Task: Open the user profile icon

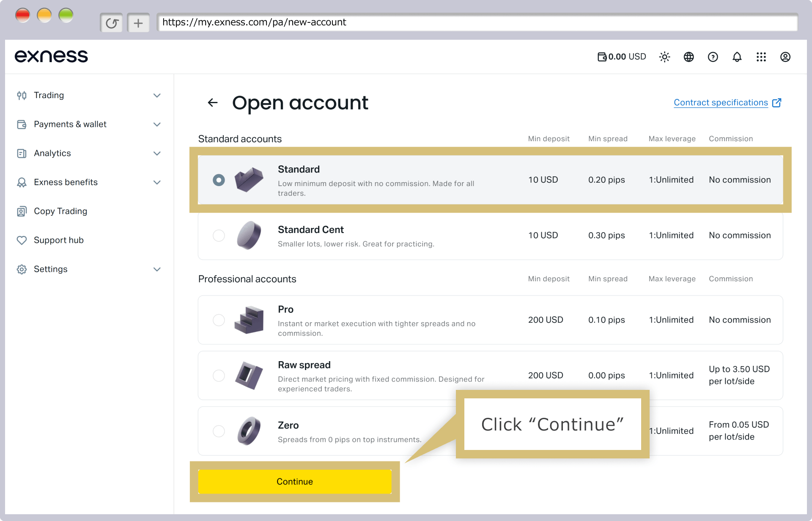Action: tap(785, 57)
